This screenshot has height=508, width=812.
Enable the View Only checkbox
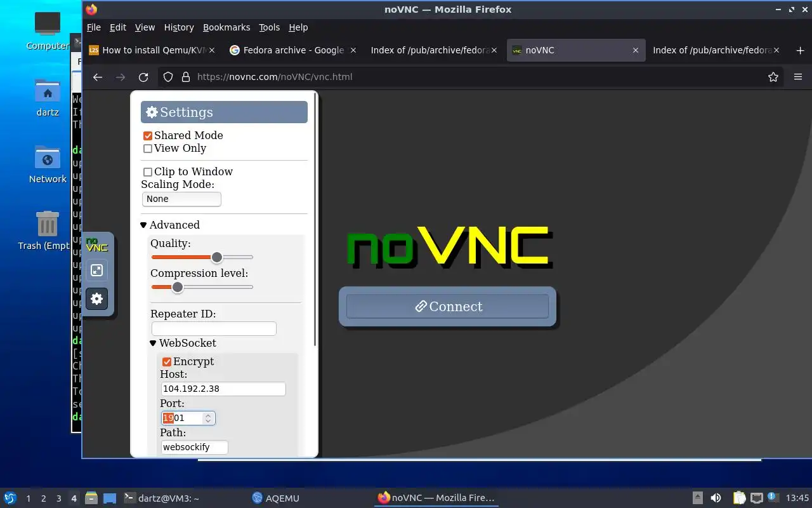pos(148,149)
